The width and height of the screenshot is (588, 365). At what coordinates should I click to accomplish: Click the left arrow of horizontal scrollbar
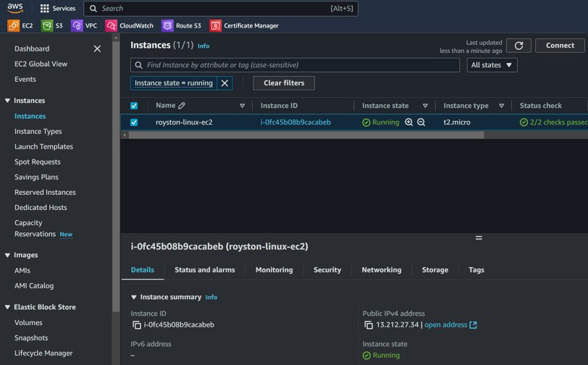125,135
